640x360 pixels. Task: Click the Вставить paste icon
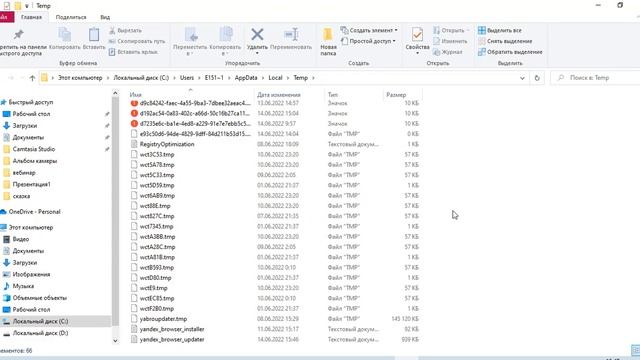point(94,35)
